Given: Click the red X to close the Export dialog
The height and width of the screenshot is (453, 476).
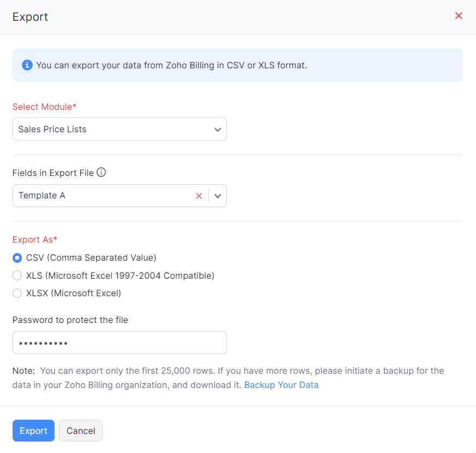Looking at the screenshot, I should (459, 16).
